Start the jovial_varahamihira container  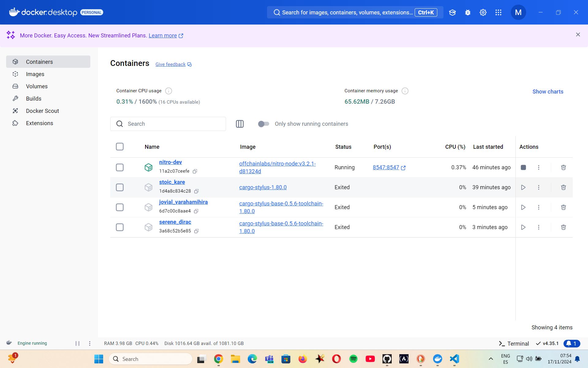coord(523,207)
